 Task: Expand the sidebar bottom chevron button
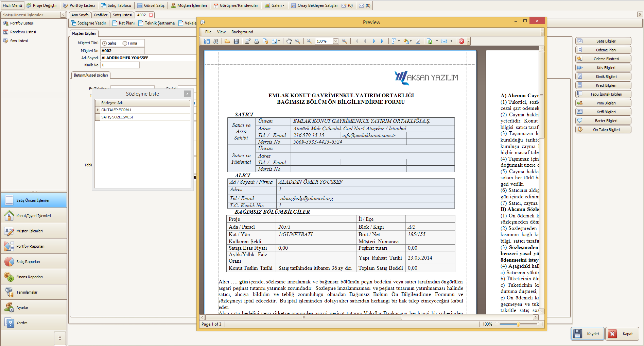point(60,338)
